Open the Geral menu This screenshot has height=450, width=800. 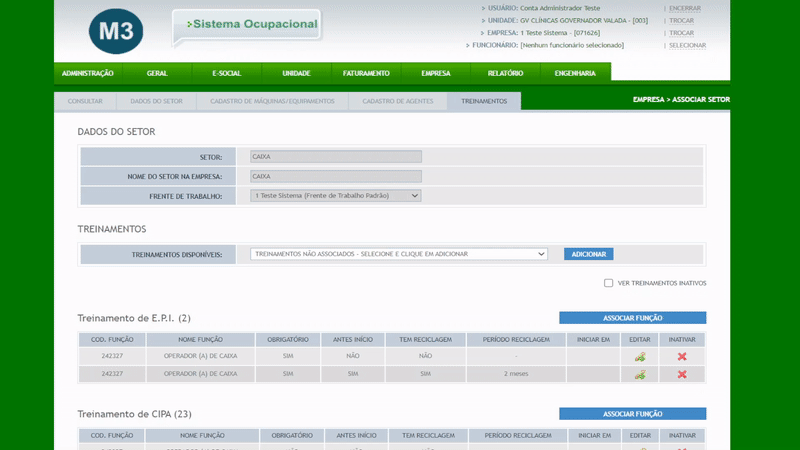pyautogui.click(x=157, y=73)
